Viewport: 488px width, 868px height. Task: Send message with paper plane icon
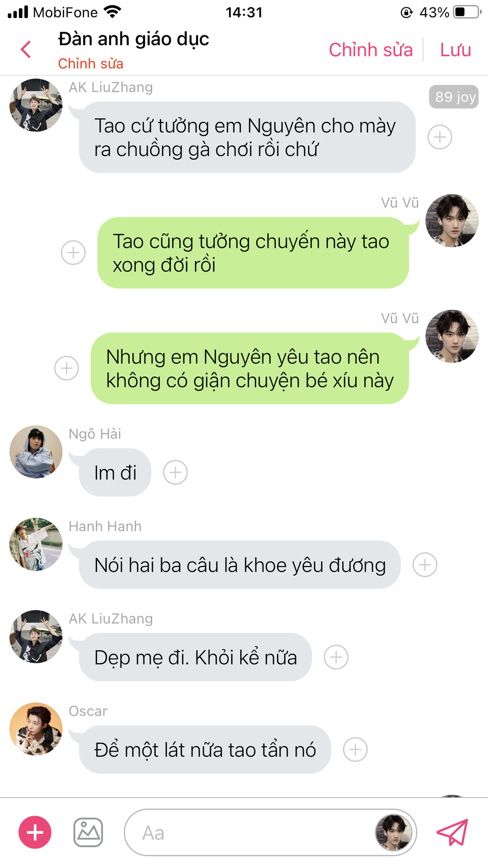(x=452, y=832)
